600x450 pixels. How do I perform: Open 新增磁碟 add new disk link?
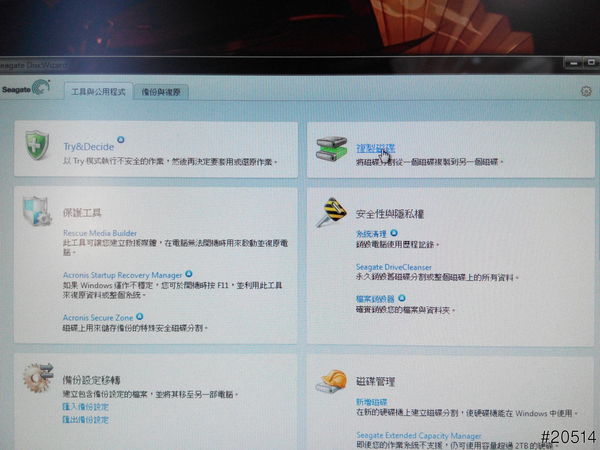click(x=371, y=401)
